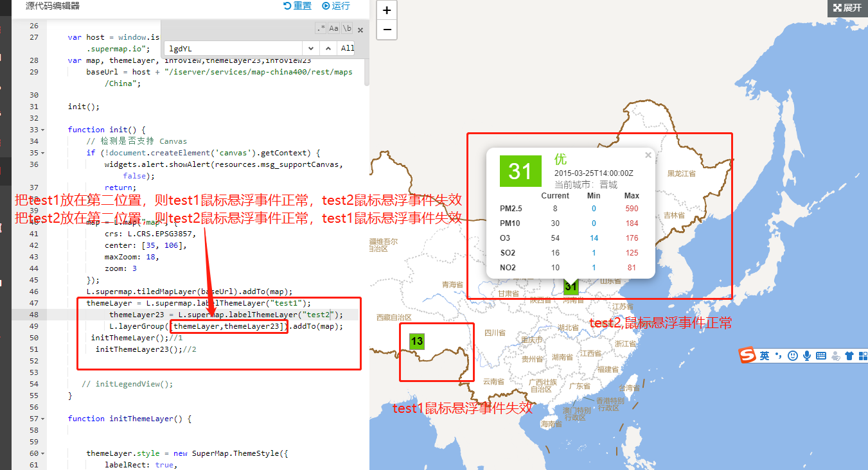
Task: Toggle case-sensitive Aa search option
Action: pyautogui.click(x=333, y=28)
